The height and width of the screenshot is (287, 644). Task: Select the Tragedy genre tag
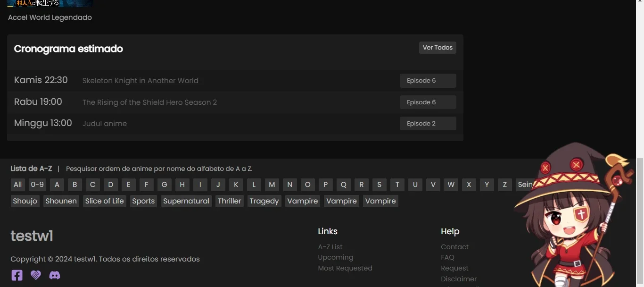[x=264, y=201]
